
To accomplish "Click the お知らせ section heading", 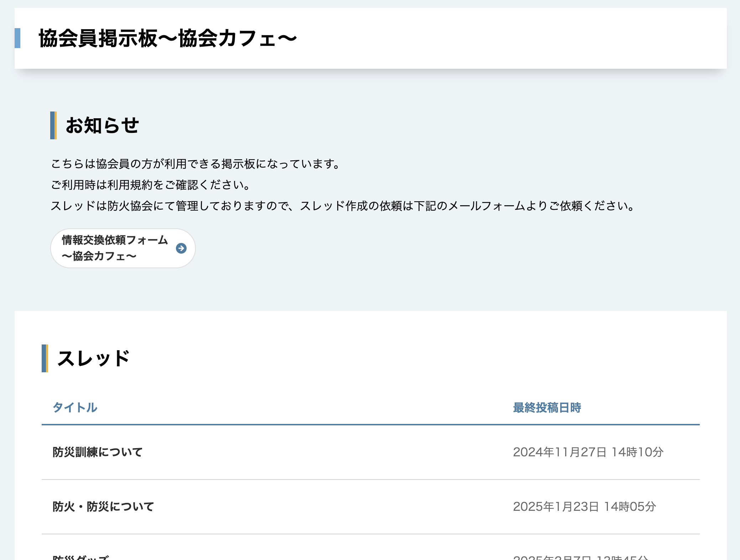I will pos(102,125).
